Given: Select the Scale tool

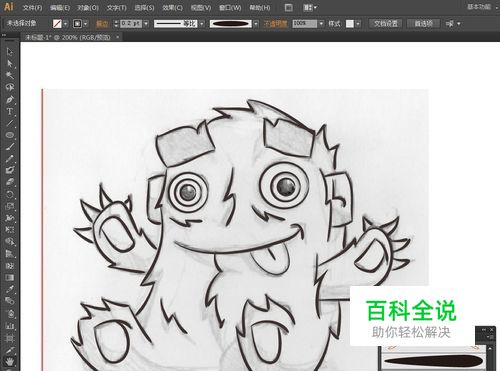Looking at the screenshot, I should click(x=10, y=206).
